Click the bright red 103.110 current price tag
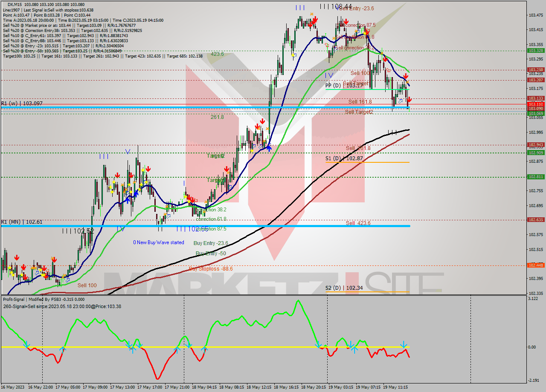Screen dimensions: 546x392 (x=536, y=104)
